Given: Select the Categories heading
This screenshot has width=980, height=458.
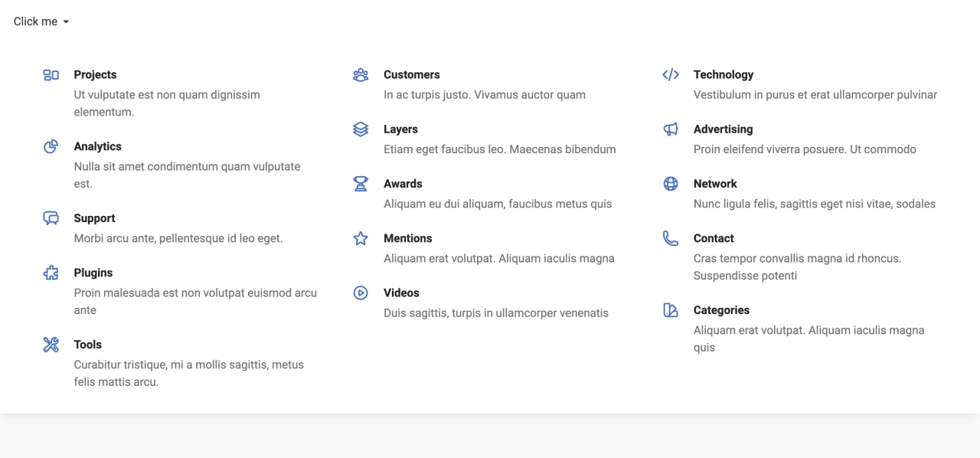Looking at the screenshot, I should pyautogui.click(x=721, y=310).
